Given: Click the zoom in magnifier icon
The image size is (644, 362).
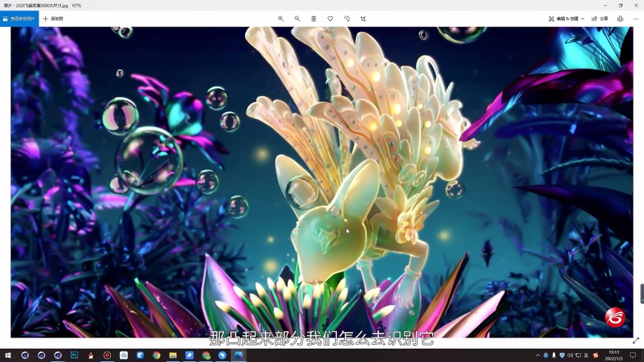Looking at the screenshot, I should coord(281,19).
